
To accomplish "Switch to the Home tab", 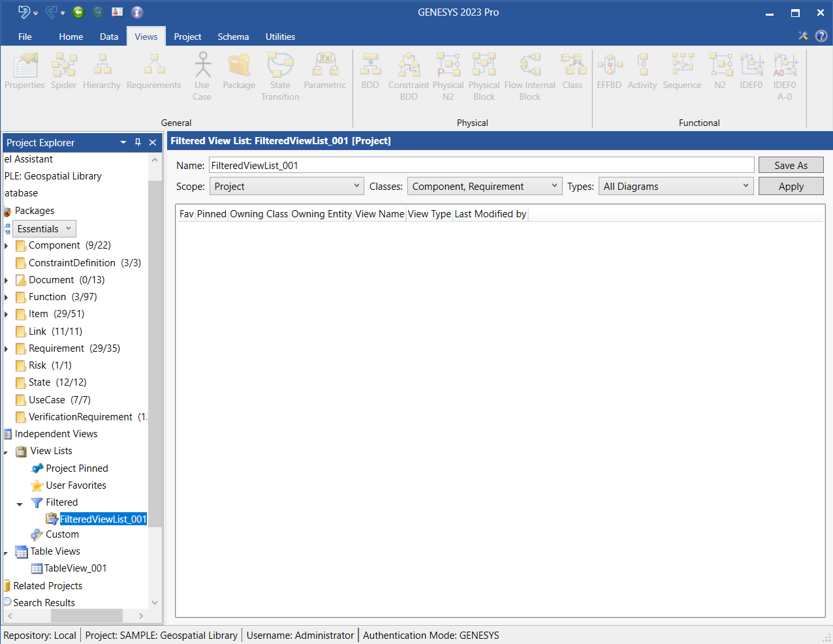I will [x=71, y=37].
